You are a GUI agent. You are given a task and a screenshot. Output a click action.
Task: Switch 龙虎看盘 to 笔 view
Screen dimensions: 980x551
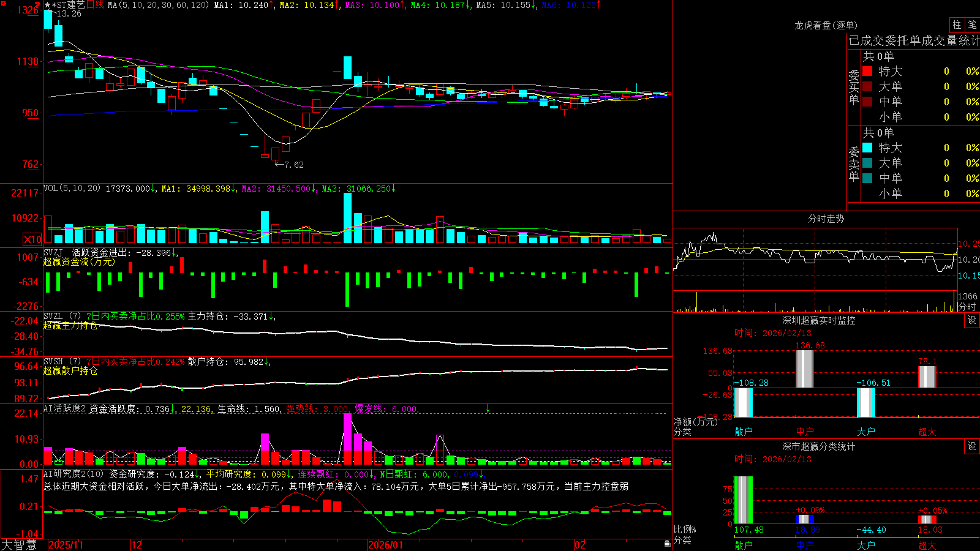click(x=972, y=24)
